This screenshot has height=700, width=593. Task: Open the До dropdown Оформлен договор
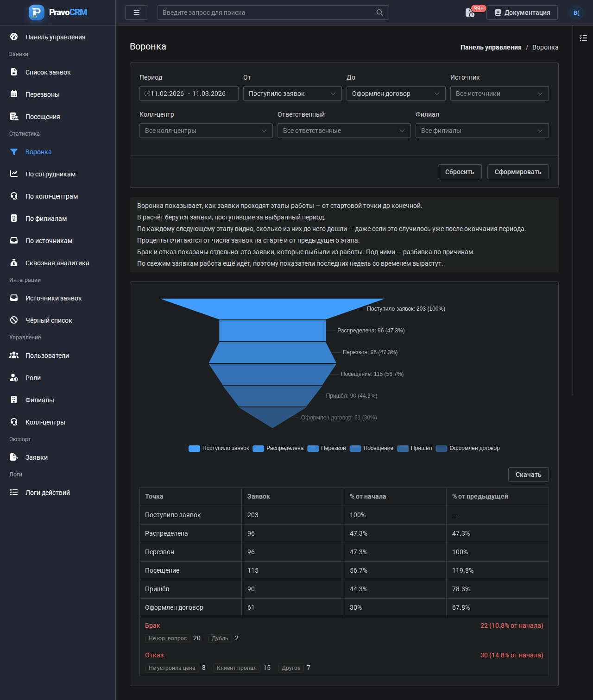(396, 94)
